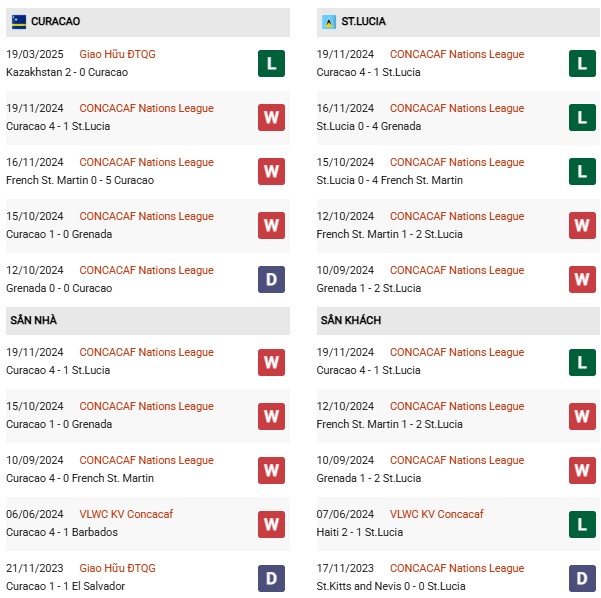Click the L badge for St.Lucia 0 - 4 Grenada
The height and width of the screenshot is (598, 601).
pos(582,117)
